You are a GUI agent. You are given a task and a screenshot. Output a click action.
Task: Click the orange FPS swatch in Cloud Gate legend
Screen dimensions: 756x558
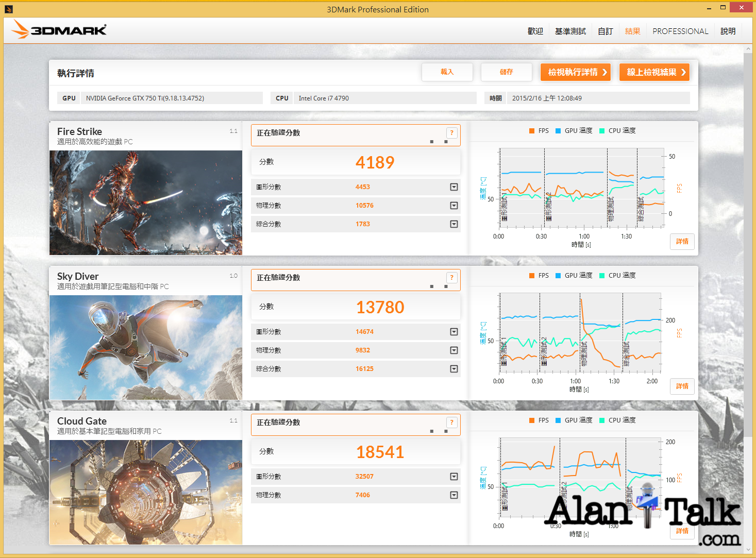pos(532,420)
